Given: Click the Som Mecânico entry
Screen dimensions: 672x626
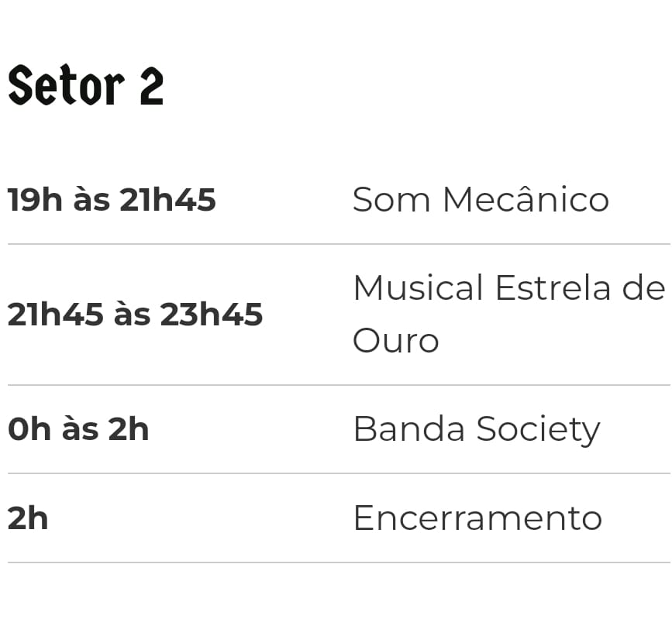Looking at the screenshot, I should click(x=481, y=199).
